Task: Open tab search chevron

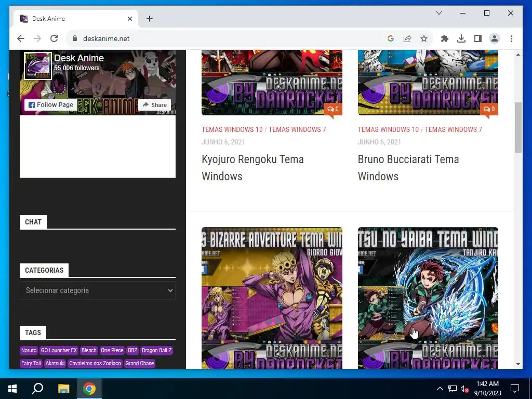Action: coord(438,13)
